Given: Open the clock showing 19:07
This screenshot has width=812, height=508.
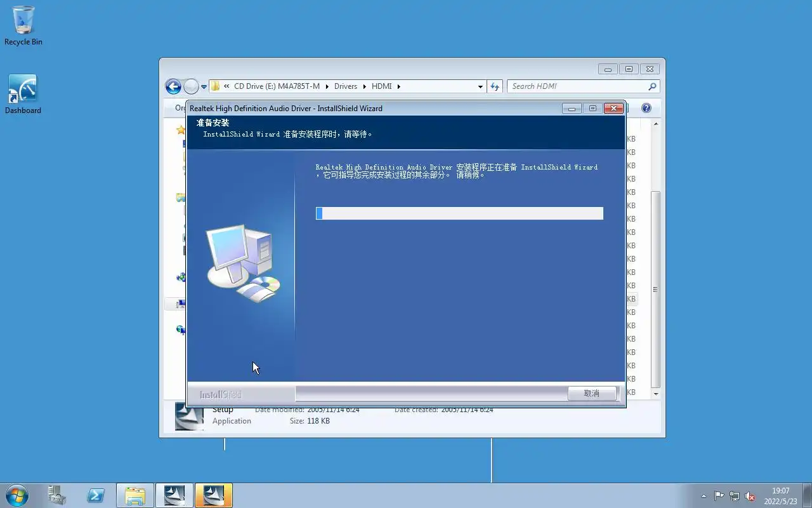Looking at the screenshot, I should tap(781, 496).
